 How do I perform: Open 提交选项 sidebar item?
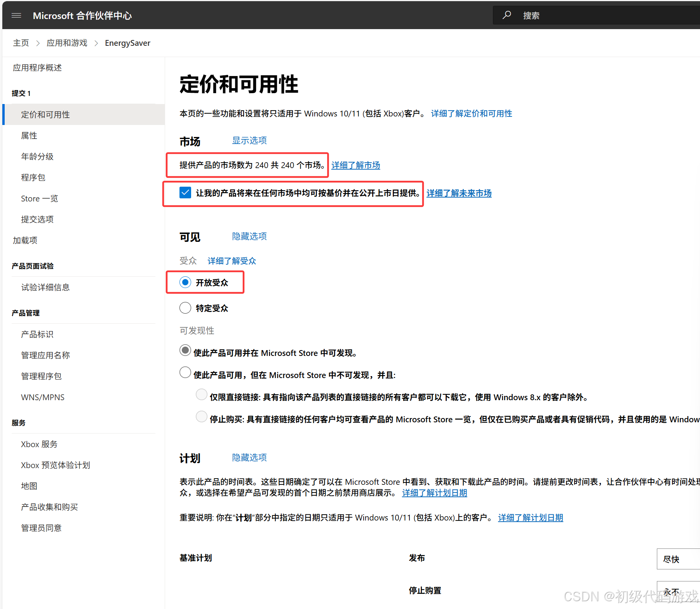tap(37, 219)
